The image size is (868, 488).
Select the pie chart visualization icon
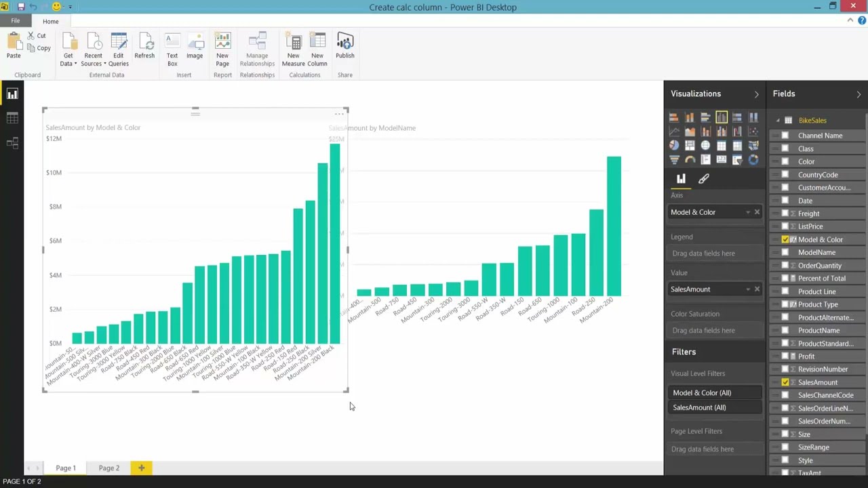coord(674,145)
